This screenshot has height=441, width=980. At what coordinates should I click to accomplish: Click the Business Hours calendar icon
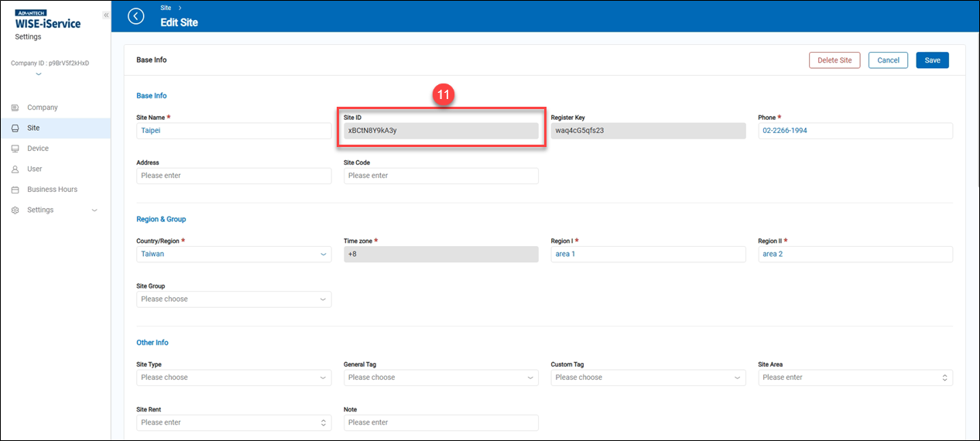[15, 190]
